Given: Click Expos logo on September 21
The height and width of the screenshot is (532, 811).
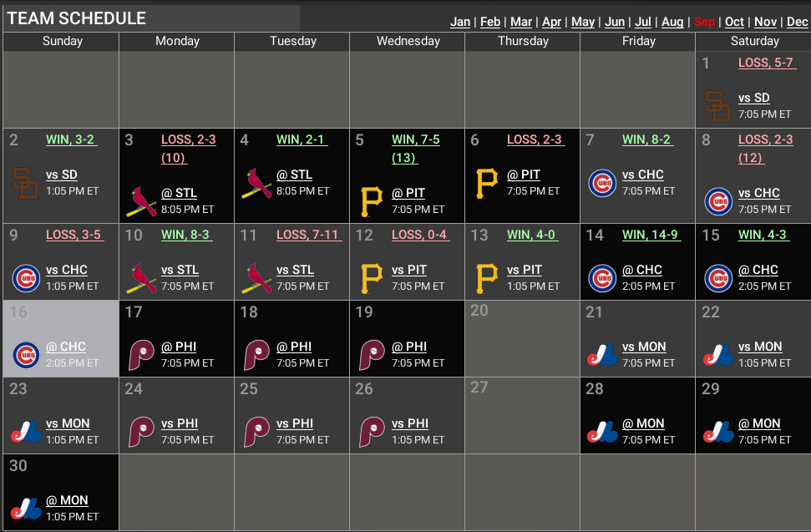Looking at the screenshot, I should pyautogui.click(x=602, y=355).
